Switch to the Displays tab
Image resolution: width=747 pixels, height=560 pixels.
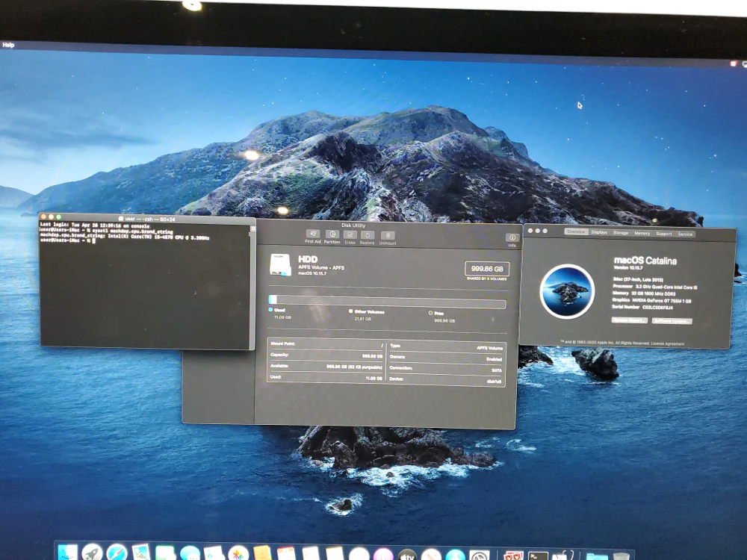[599, 232]
